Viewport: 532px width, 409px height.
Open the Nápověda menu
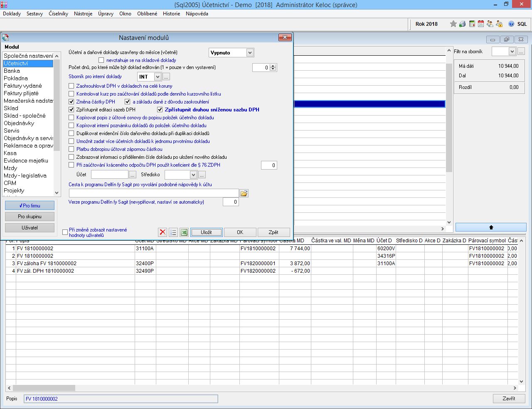point(197,14)
